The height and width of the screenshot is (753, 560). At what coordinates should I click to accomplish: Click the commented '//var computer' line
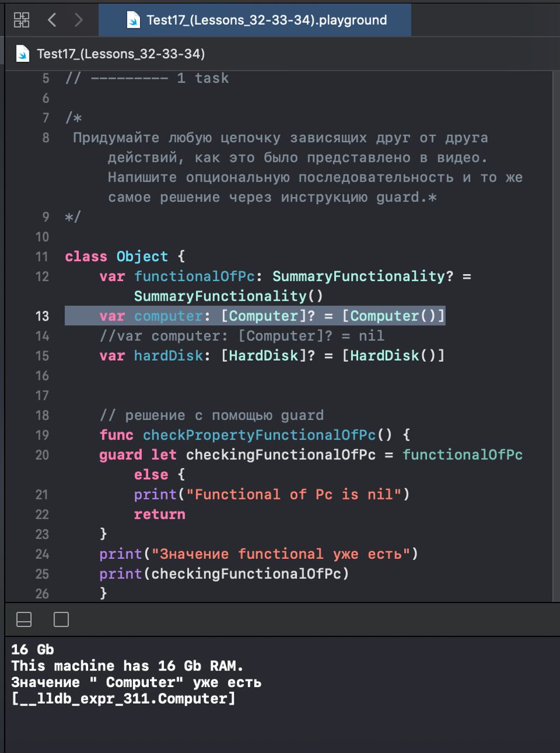click(x=242, y=336)
